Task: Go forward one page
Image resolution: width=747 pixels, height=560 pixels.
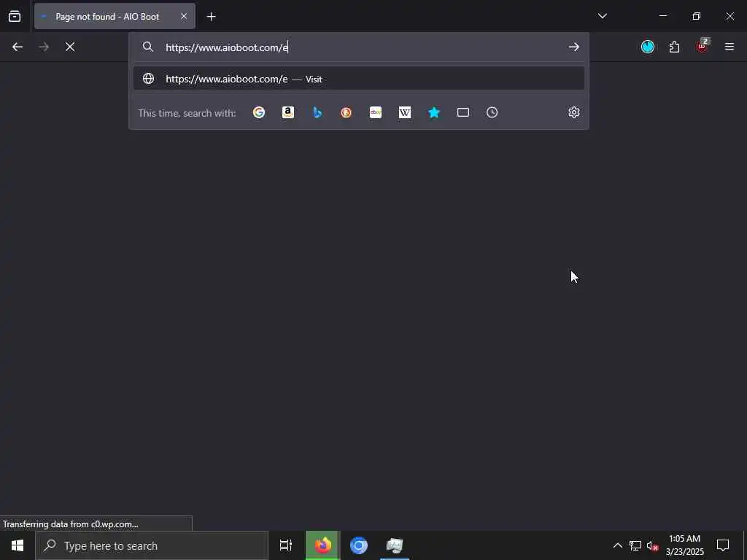Action: [x=44, y=47]
